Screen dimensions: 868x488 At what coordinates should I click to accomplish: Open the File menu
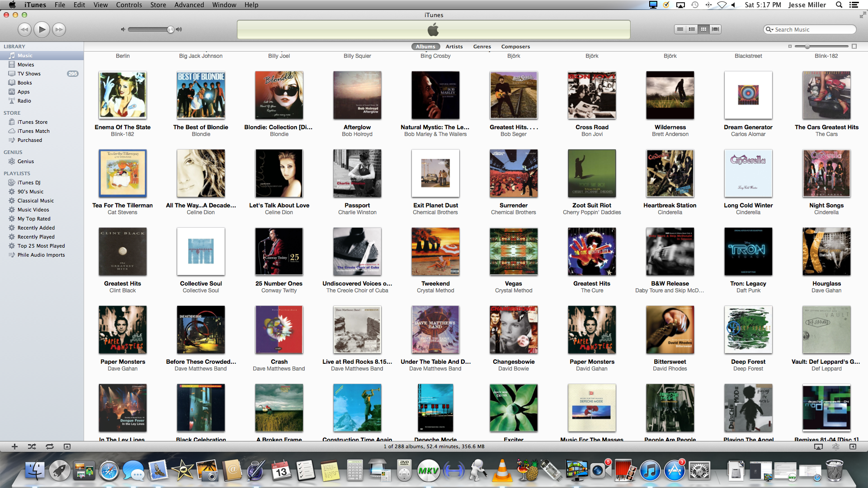[x=60, y=5]
